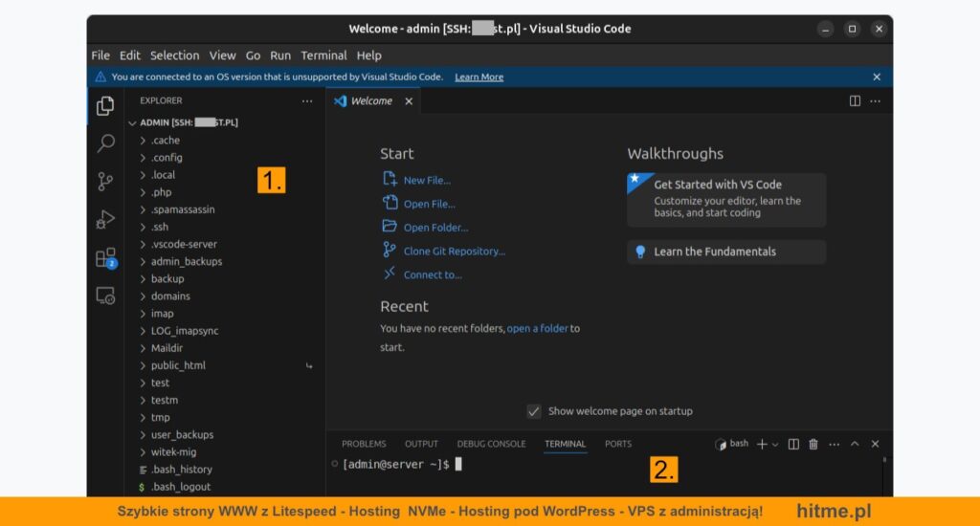Image resolution: width=980 pixels, height=526 pixels.
Task: Click the 'open a folder' link under Recent
Action: coord(538,329)
